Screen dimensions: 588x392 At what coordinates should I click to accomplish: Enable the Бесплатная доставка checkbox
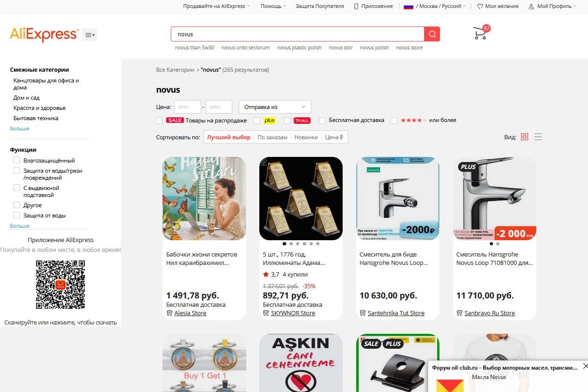(322, 121)
